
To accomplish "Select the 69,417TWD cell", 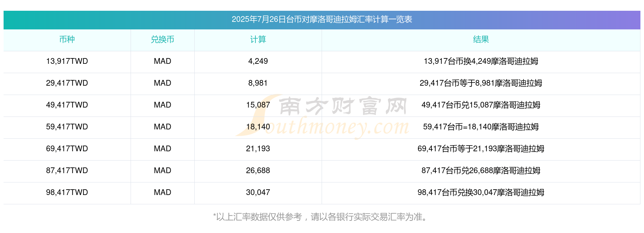I will (x=67, y=149).
